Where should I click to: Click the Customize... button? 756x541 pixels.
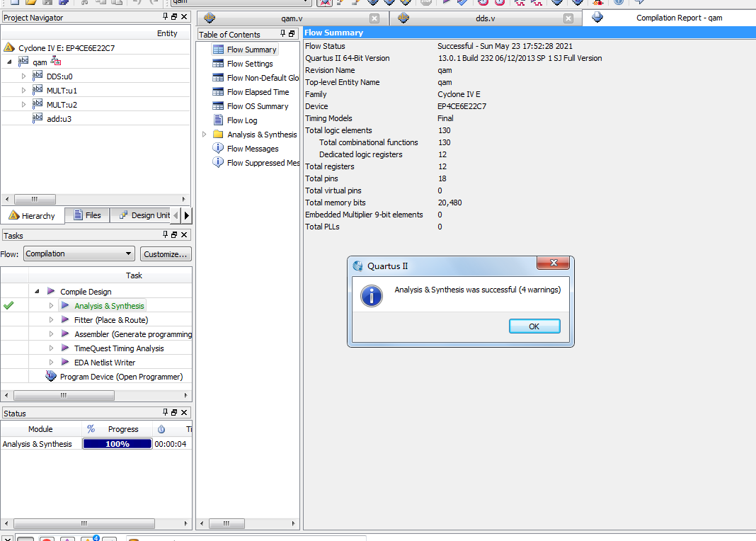(166, 254)
